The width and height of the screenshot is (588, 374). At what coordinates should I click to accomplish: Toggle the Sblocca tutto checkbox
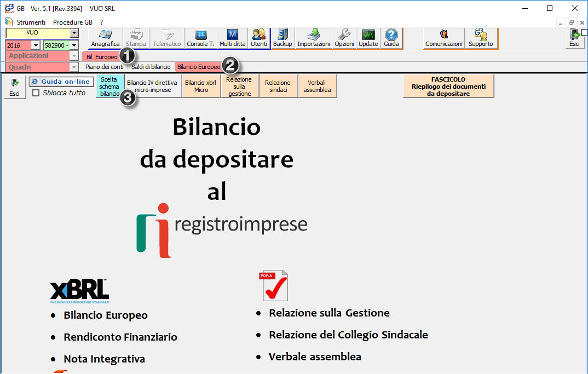click(x=36, y=93)
